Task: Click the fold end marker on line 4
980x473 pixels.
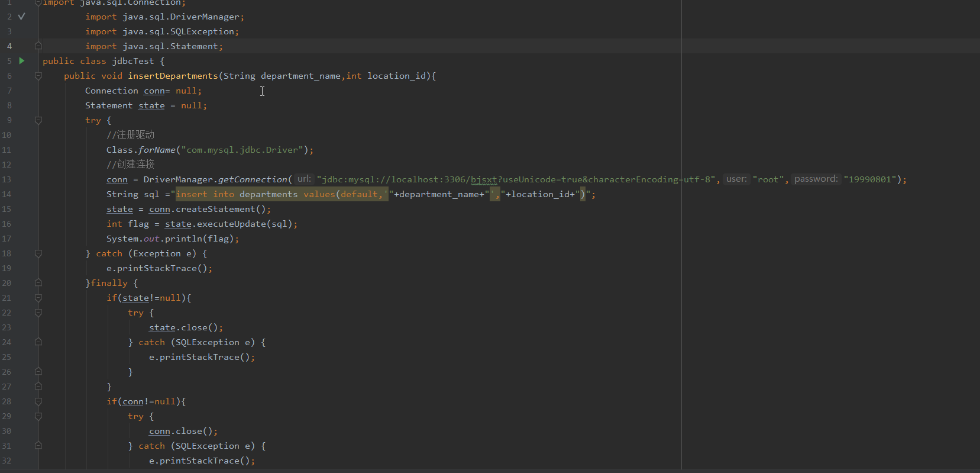Action: (38, 46)
